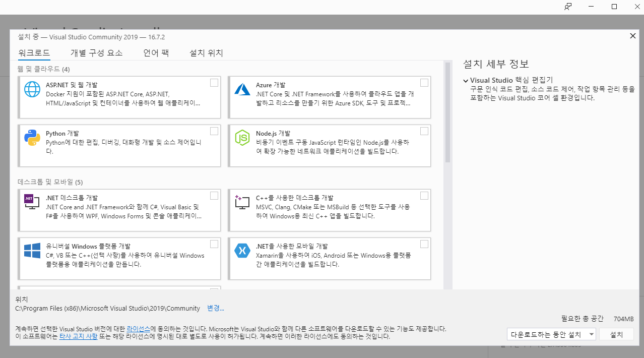
Task: Click the 변경... link
Action: [x=216, y=308]
